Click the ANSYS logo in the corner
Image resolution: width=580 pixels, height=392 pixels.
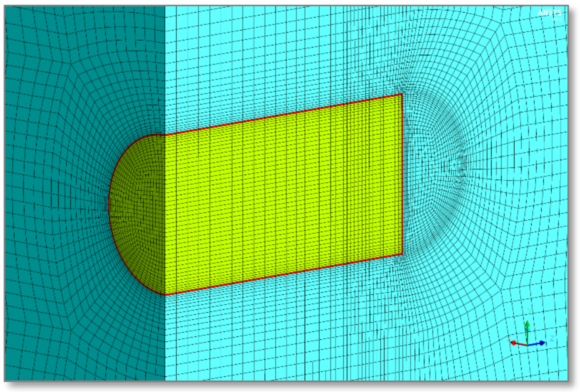coord(549,13)
